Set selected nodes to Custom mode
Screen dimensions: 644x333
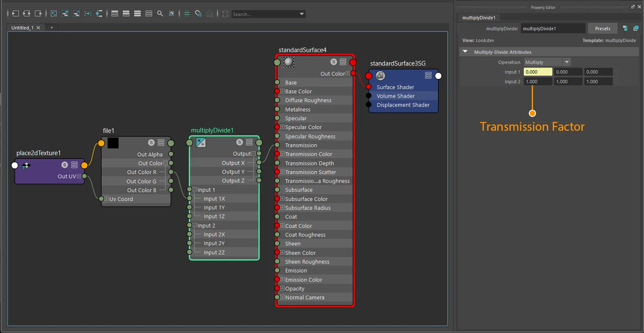click(x=149, y=13)
